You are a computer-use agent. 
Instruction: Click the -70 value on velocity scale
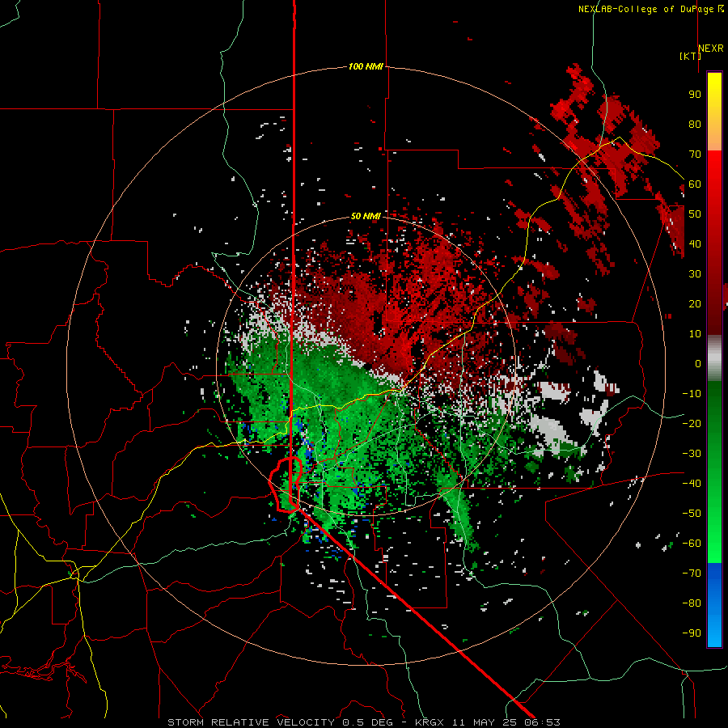coord(692,574)
